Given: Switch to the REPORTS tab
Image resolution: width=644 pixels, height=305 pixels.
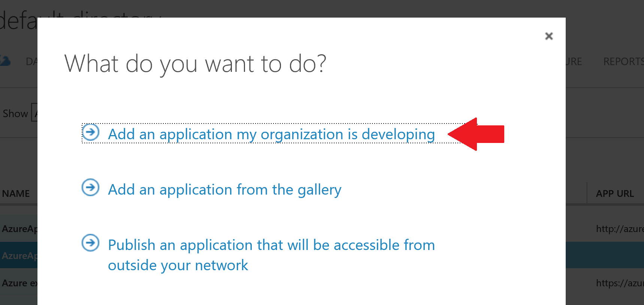Looking at the screenshot, I should (623, 61).
